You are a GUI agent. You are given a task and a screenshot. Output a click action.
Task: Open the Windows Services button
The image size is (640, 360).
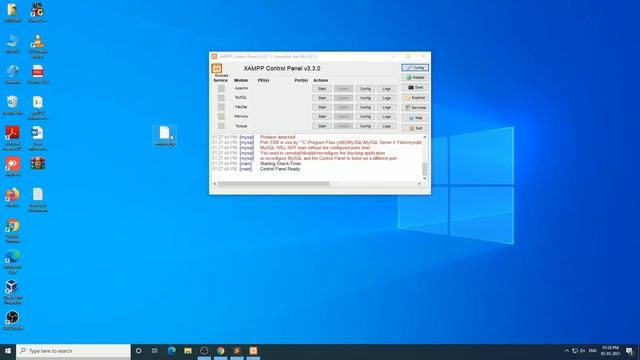coord(415,108)
